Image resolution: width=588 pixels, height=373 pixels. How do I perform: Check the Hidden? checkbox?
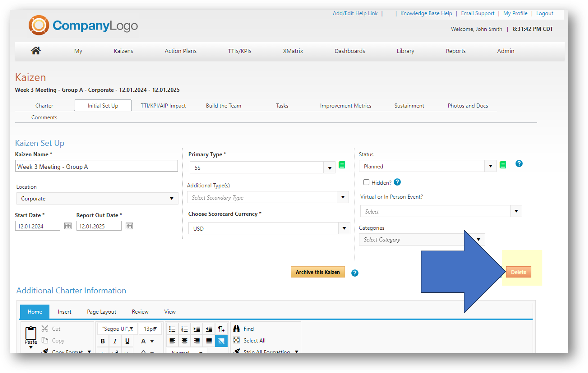pyautogui.click(x=366, y=182)
